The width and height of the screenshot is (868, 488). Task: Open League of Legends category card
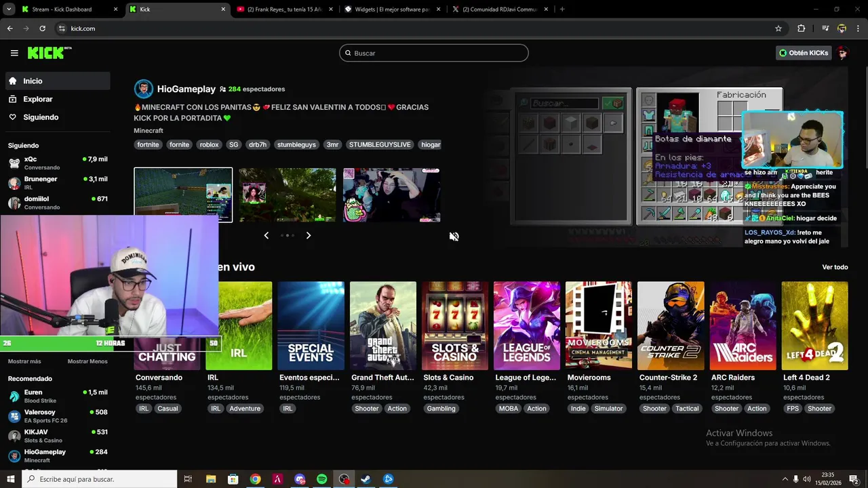[x=527, y=326]
